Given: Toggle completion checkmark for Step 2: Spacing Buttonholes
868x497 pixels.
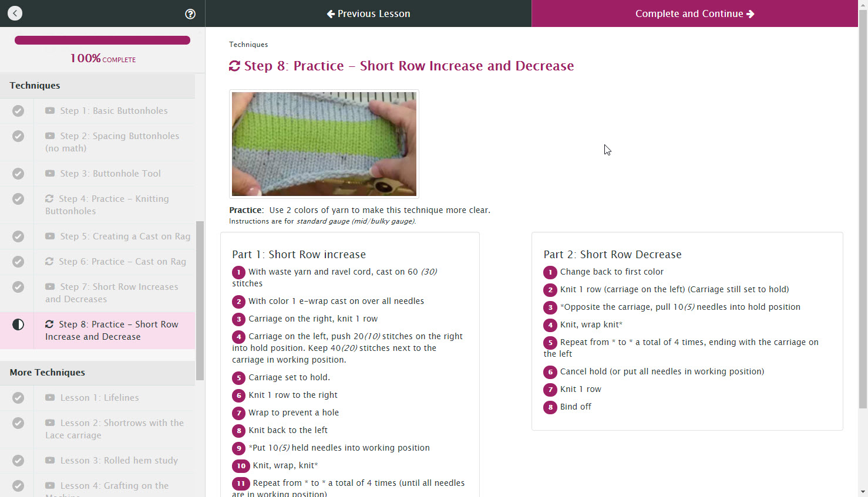Looking at the screenshot, I should pos(18,136).
